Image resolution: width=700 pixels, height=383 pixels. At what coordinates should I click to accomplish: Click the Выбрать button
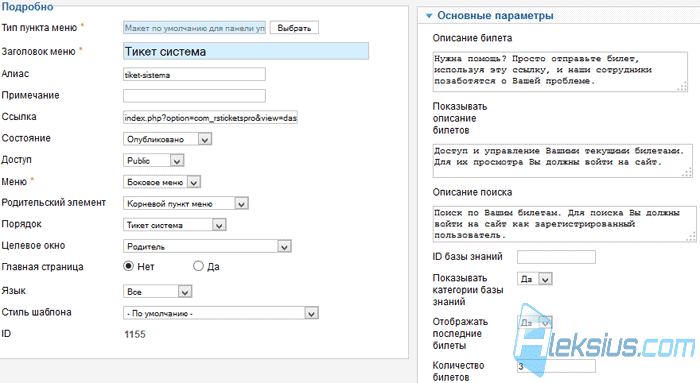point(294,28)
